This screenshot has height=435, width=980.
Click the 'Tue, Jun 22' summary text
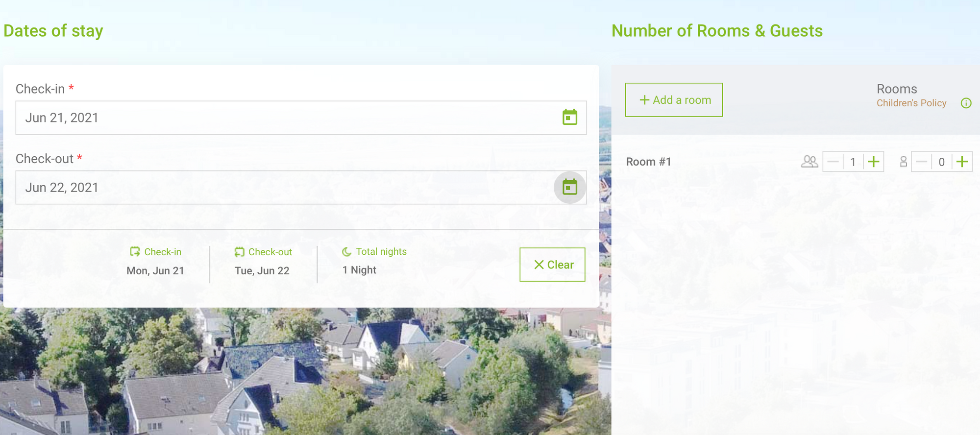(262, 270)
